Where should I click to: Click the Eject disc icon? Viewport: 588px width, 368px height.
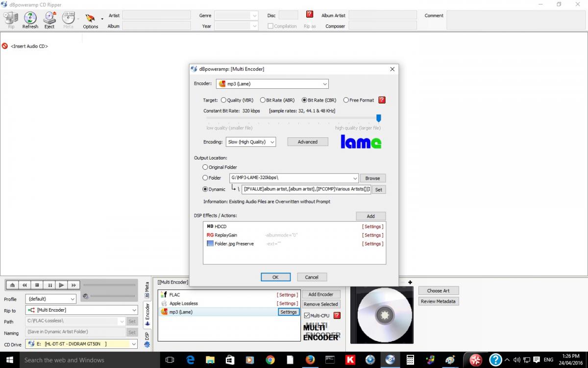[49, 20]
